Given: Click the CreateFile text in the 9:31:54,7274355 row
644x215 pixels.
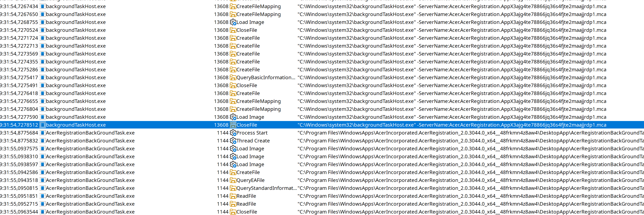Looking at the screenshot, I should tap(248, 62).
